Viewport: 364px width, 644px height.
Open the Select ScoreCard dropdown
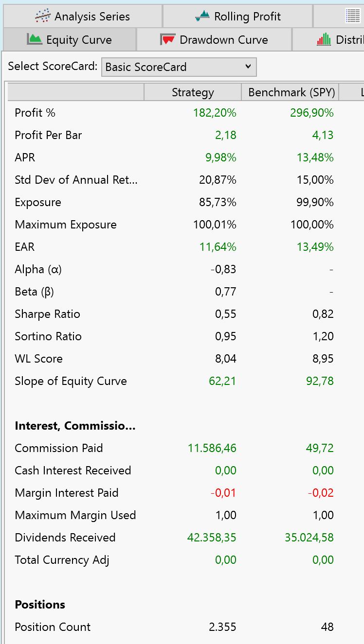(179, 67)
